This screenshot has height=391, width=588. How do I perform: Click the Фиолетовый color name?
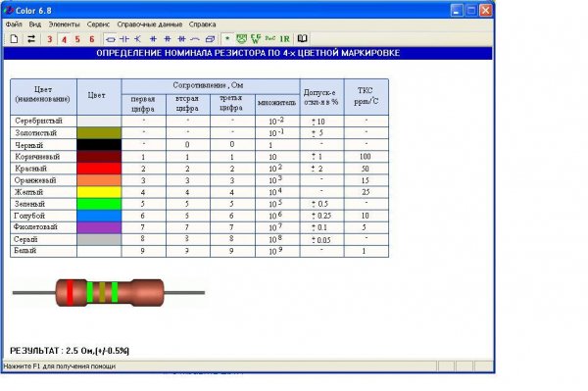click(x=35, y=226)
